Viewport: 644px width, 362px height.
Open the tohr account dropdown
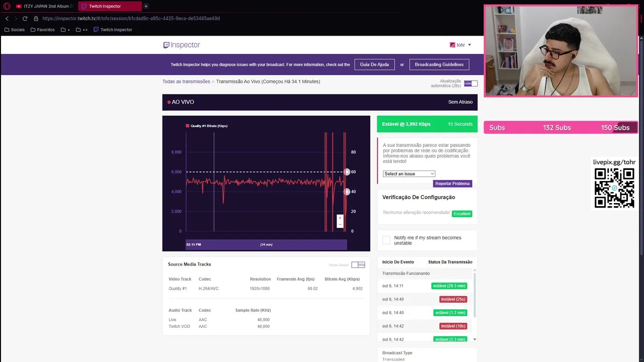coord(461,45)
